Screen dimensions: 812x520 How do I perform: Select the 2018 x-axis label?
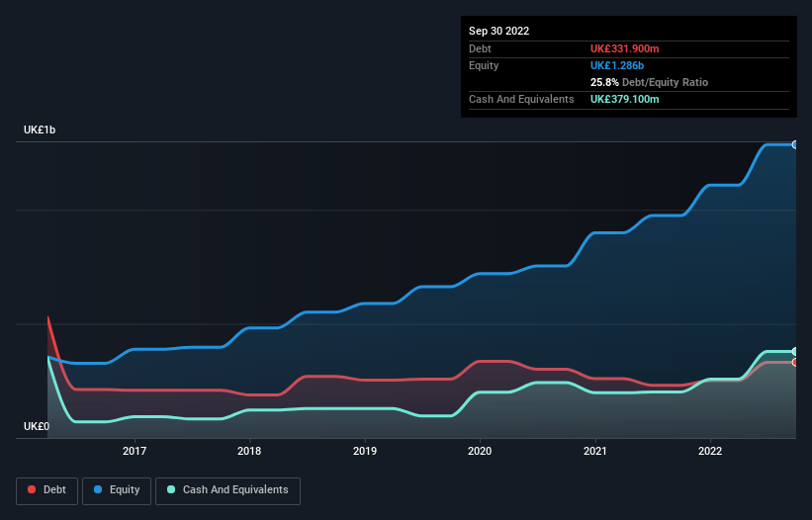(x=249, y=451)
